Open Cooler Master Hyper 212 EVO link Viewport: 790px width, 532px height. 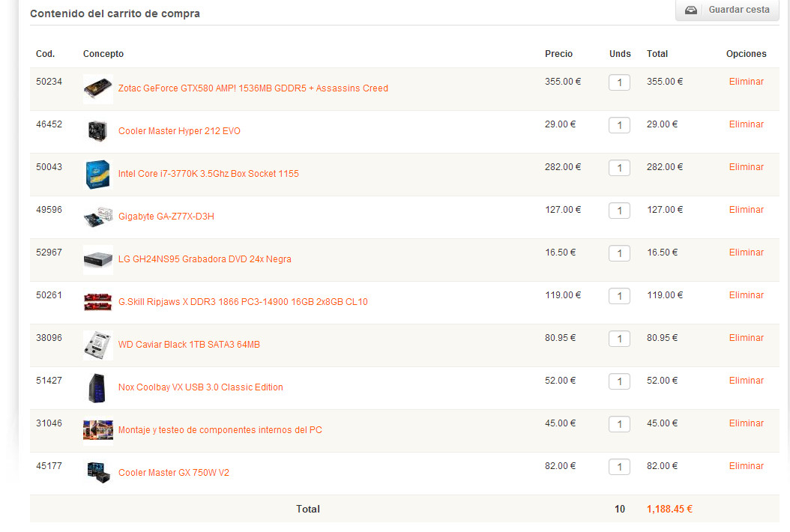[x=179, y=131]
